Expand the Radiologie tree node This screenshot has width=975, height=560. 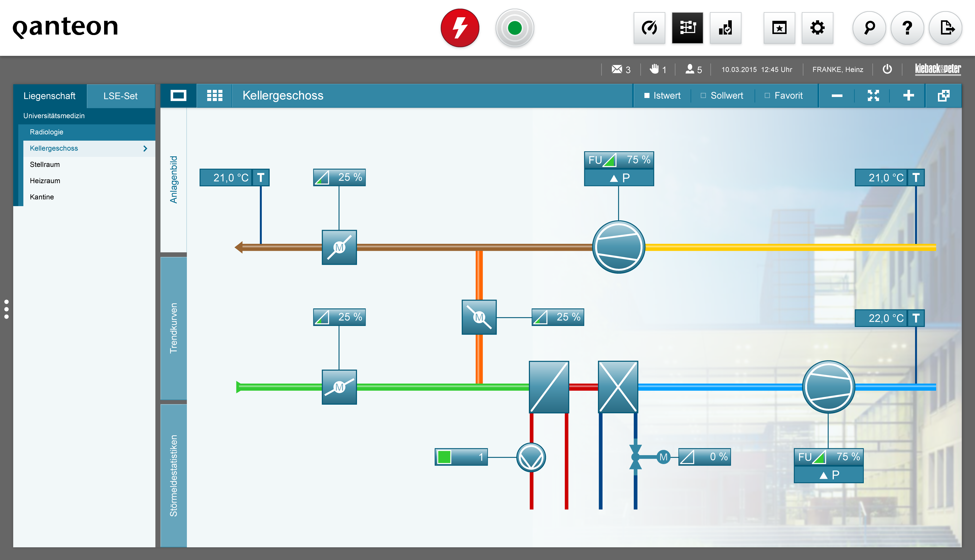(46, 132)
